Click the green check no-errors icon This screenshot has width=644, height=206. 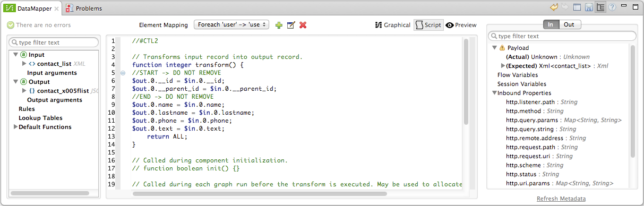coord(11,25)
